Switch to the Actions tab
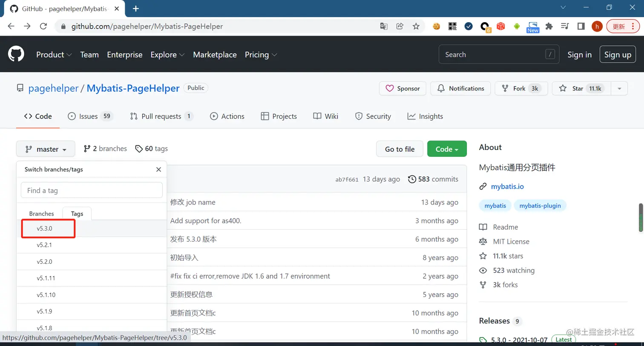 [x=227, y=116]
